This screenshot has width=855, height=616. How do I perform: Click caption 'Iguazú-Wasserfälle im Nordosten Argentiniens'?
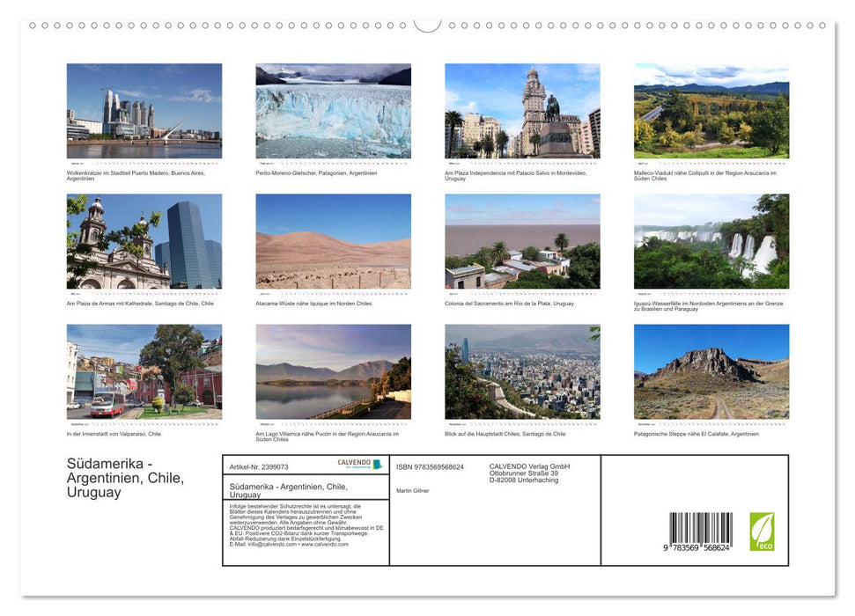click(708, 306)
